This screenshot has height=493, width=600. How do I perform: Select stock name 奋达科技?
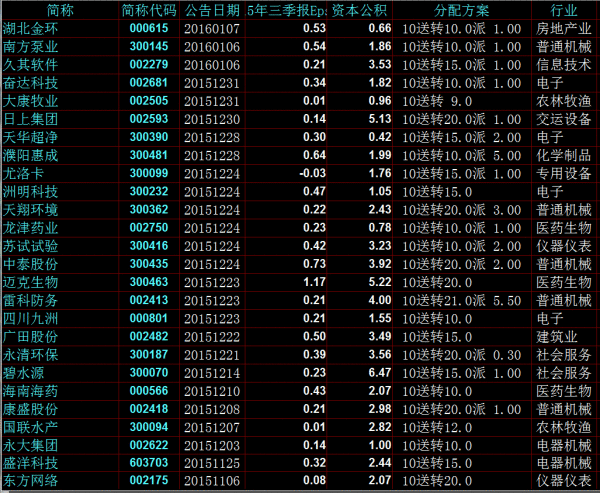point(30,83)
